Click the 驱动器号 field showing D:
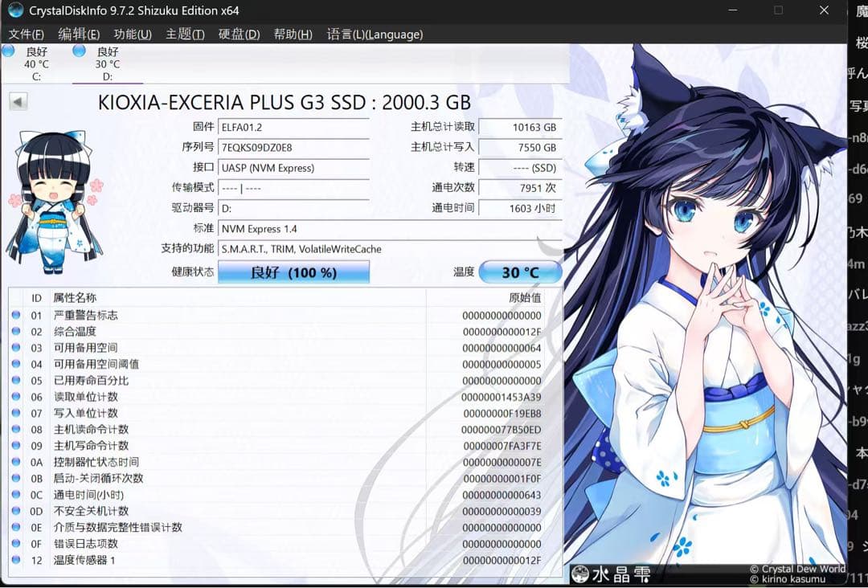868x588 pixels. click(x=293, y=209)
